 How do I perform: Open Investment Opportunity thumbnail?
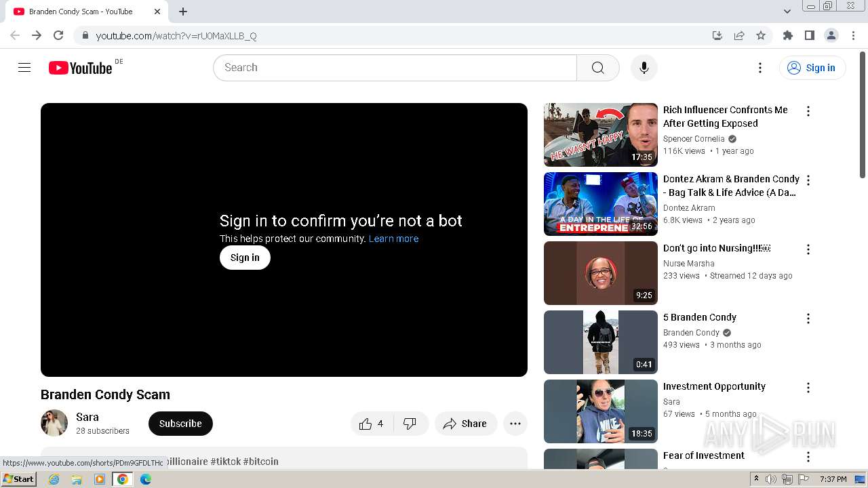tap(601, 411)
